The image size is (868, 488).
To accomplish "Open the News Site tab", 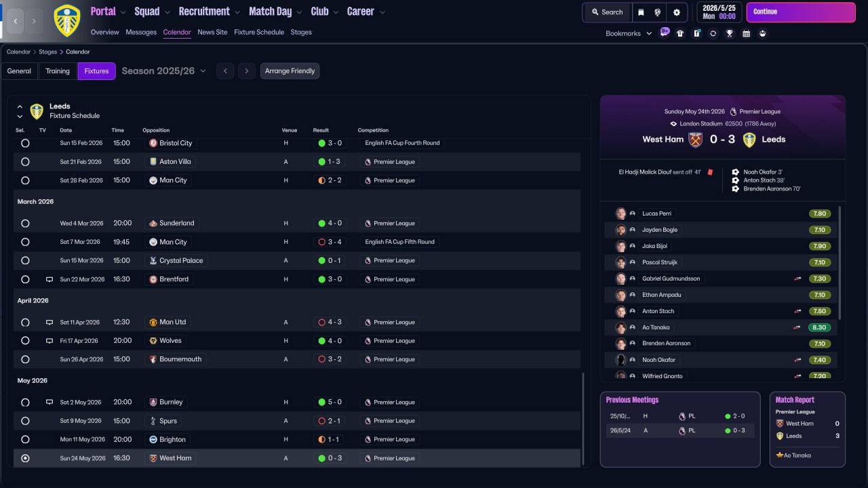I will (212, 32).
